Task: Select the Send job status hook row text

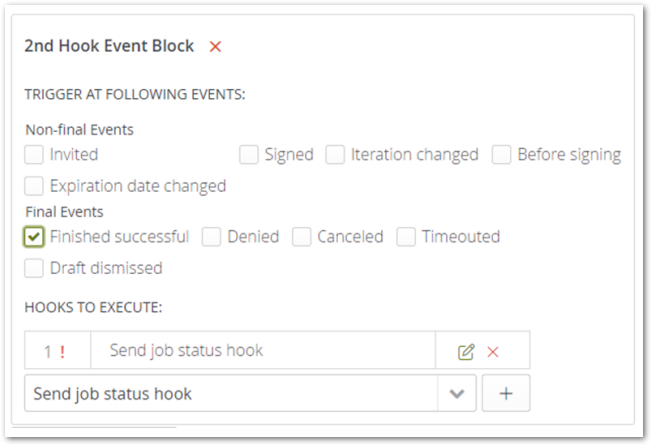Action: 186,351
